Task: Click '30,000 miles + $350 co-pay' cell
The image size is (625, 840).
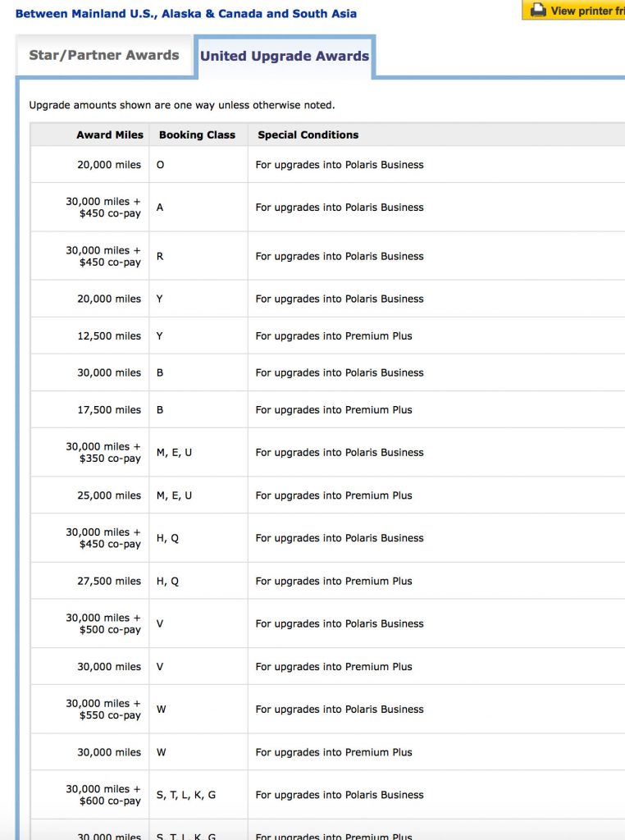Action: [103, 452]
